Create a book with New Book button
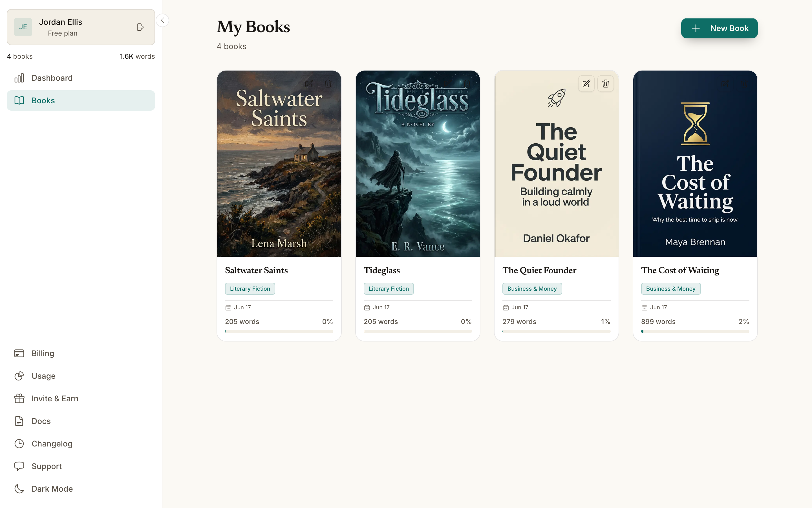 click(719, 28)
